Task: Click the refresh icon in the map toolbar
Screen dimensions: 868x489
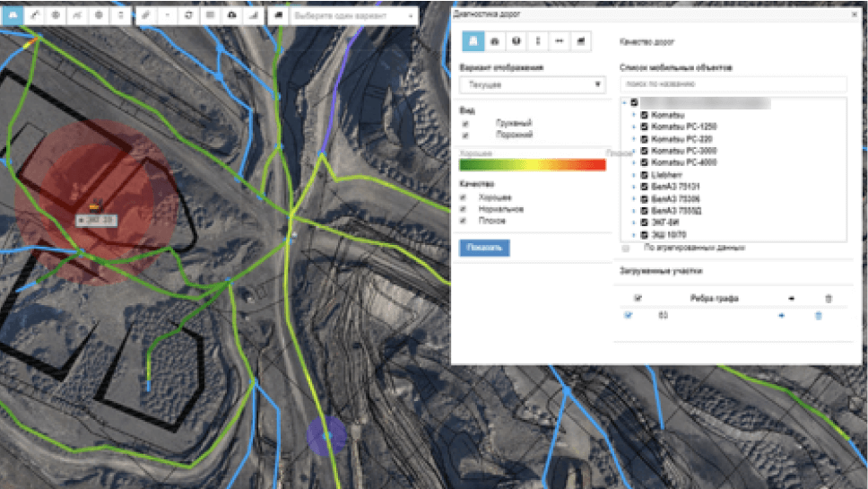Action: tap(189, 15)
